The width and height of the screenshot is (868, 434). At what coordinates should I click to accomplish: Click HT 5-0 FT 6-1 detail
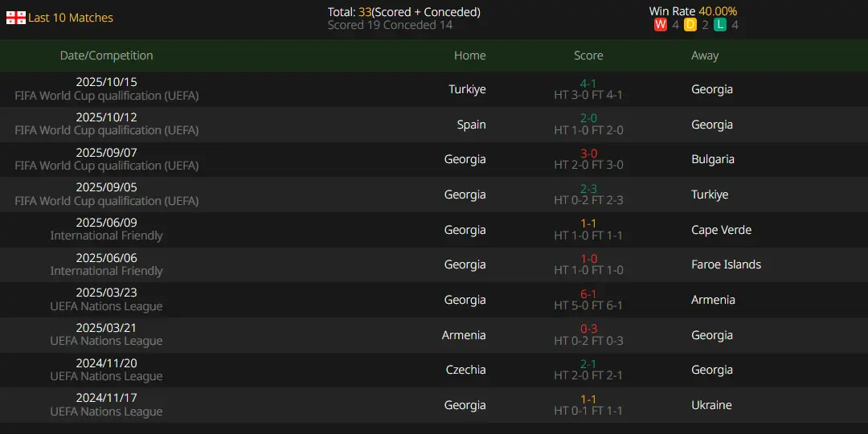click(588, 305)
